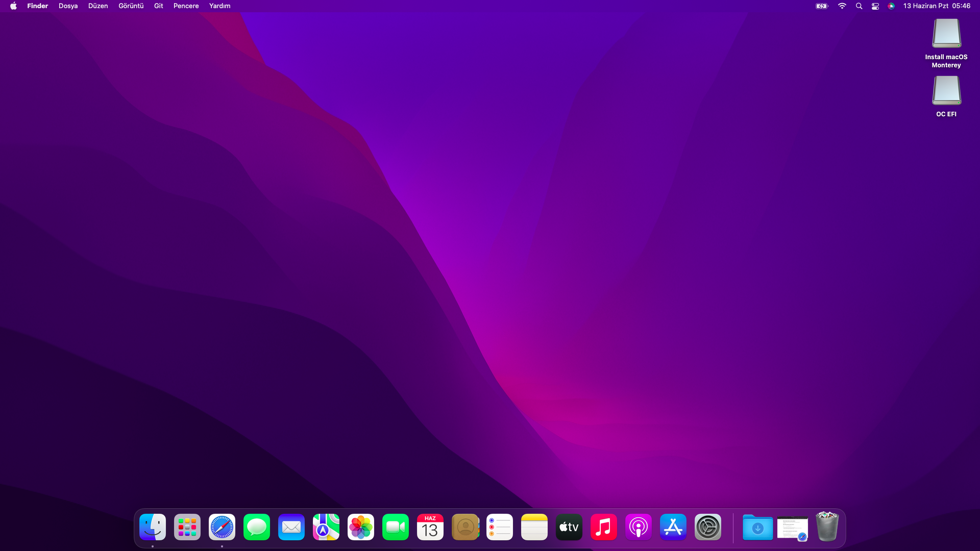Select the OC EFI drive icon
Image resolution: width=980 pixels, height=551 pixels.
point(946,91)
